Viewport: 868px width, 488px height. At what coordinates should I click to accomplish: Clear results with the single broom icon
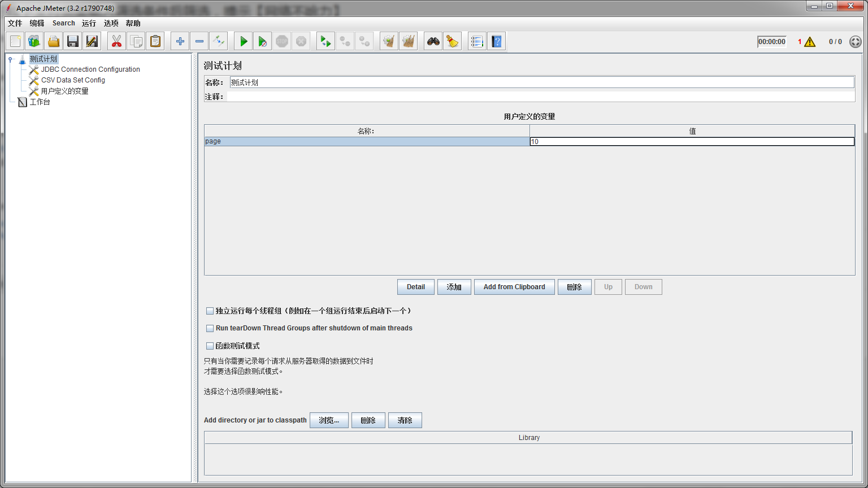389,41
